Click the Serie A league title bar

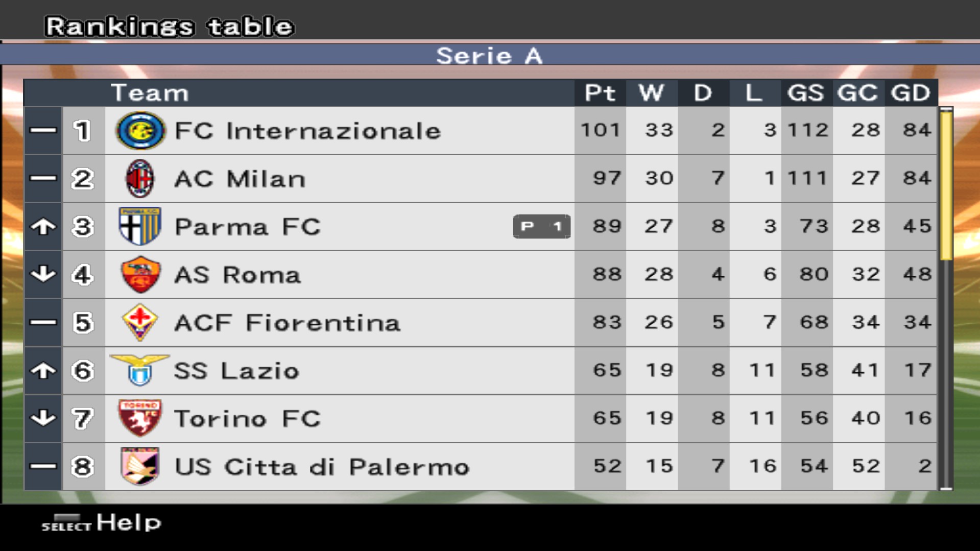pos(489,55)
